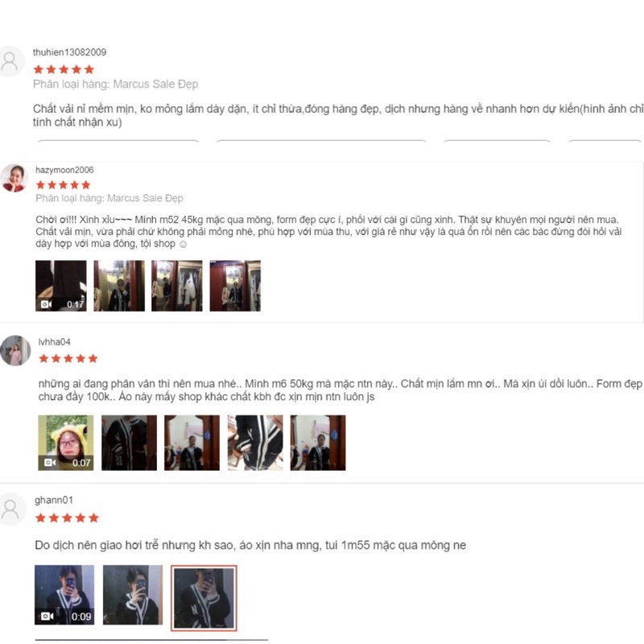644x644 pixels.
Task: Visit ghann01's username link
Action: (54, 500)
